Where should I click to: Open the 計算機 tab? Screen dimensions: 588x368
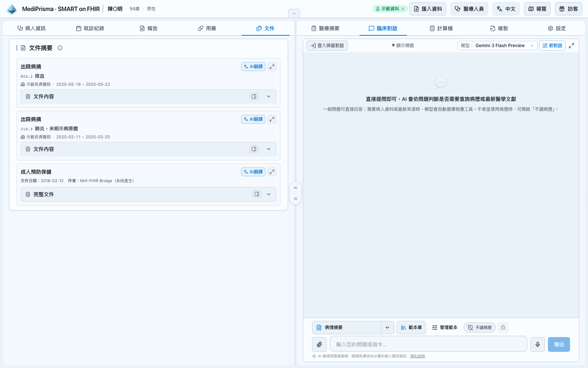point(441,28)
